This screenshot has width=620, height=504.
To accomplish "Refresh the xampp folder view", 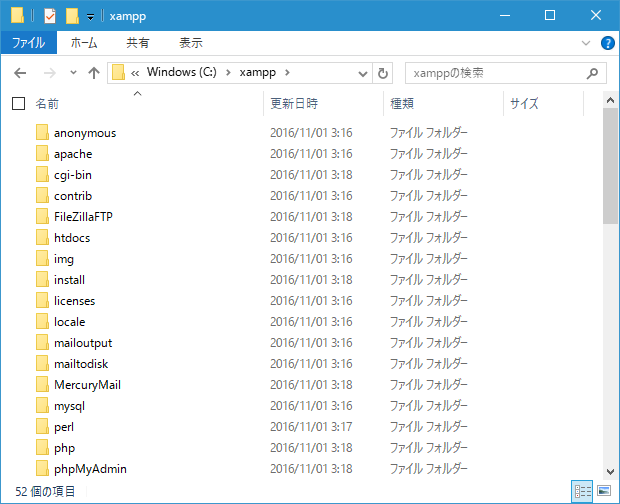I will [382, 73].
